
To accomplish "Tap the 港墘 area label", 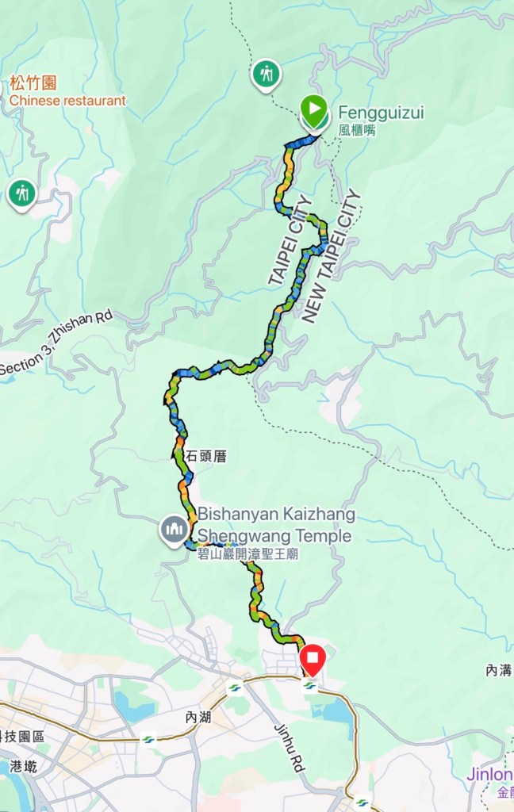I will pyautogui.click(x=24, y=767).
